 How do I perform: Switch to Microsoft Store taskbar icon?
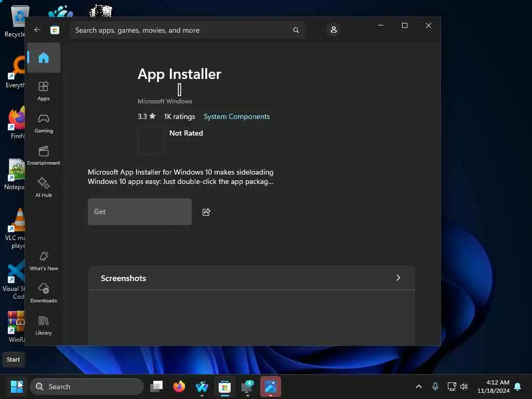point(224,387)
